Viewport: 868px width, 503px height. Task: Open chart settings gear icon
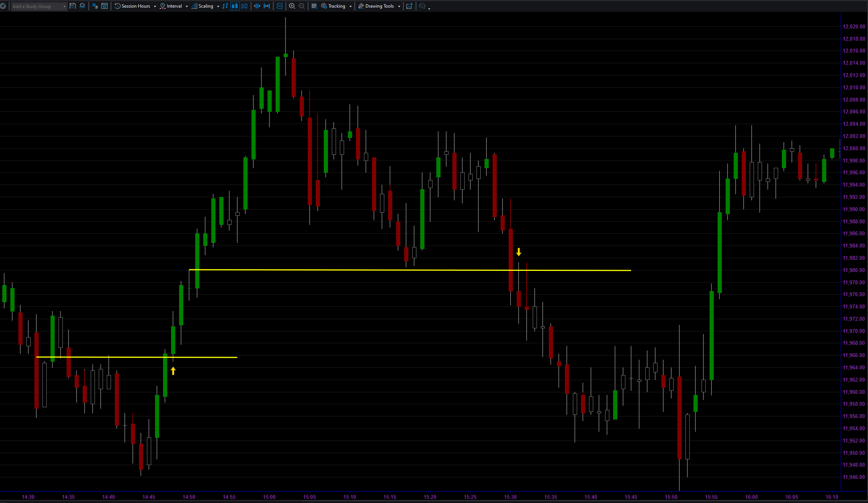click(95, 6)
